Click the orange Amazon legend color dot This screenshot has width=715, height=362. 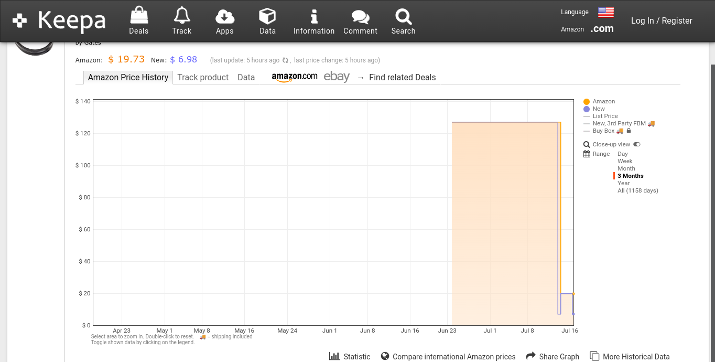click(586, 102)
